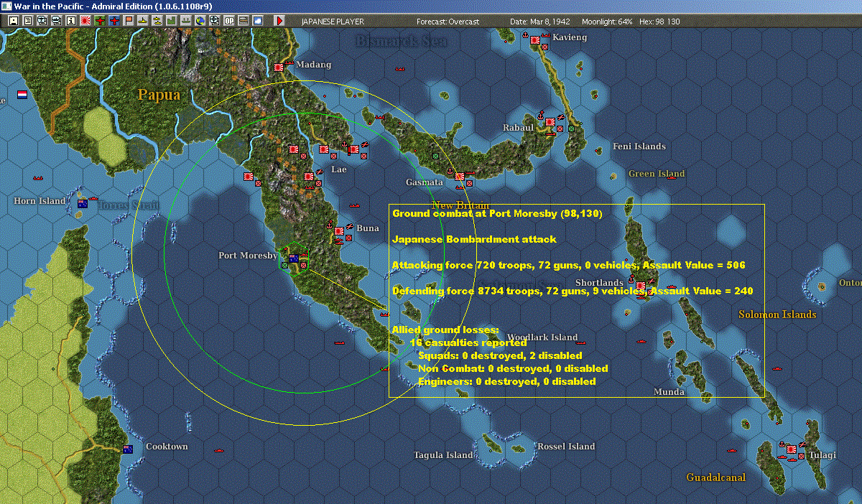Image resolution: width=862 pixels, height=504 pixels.
Task: Click 'Squads: 0 destroyed, 2 disabled' line
Action: point(500,355)
